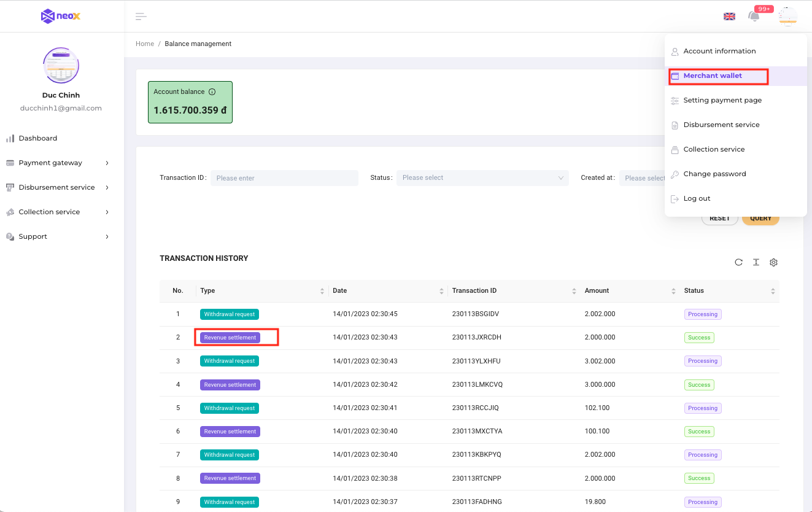Sort table by Date column
Screen dimensions: 812x512
click(x=442, y=291)
